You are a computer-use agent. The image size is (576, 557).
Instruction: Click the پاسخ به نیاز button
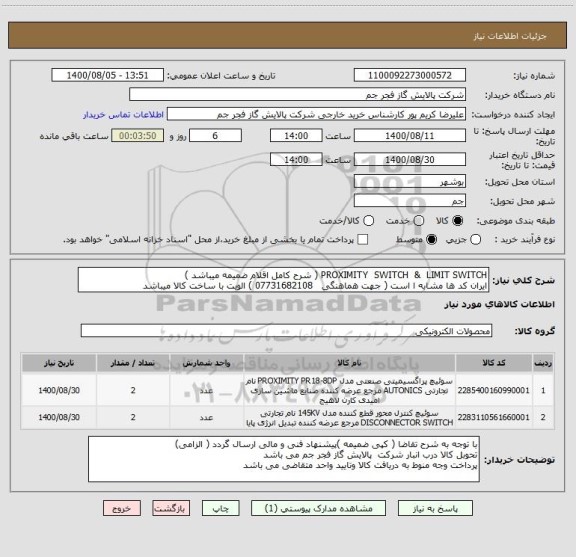click(435, 509)
